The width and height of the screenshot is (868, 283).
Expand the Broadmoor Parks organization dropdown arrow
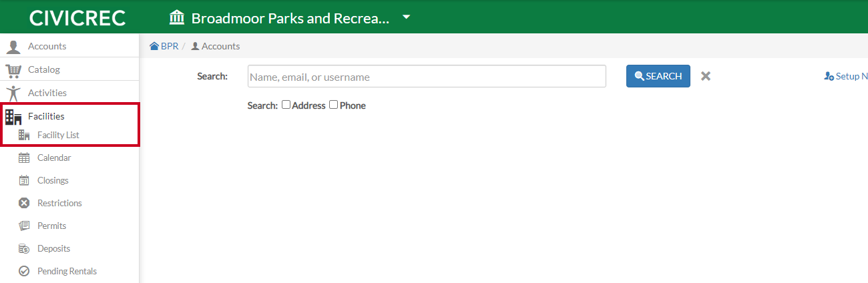tap(406, 17)
